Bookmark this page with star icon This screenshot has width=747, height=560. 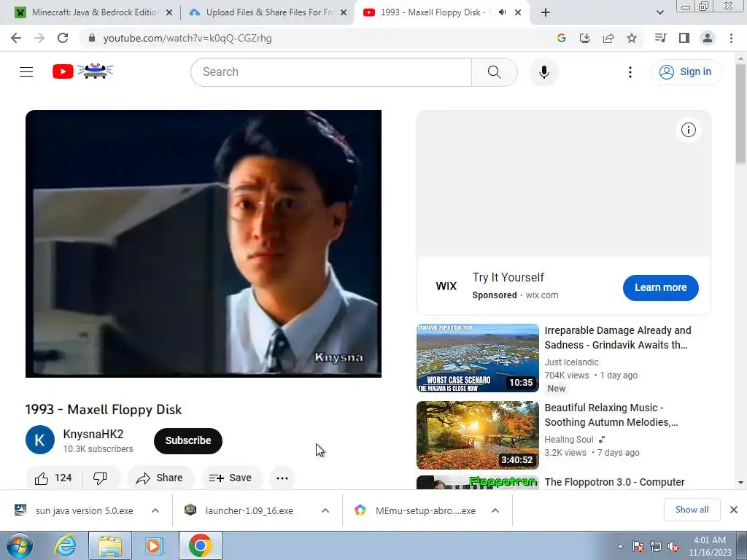[x=632, y=38]
